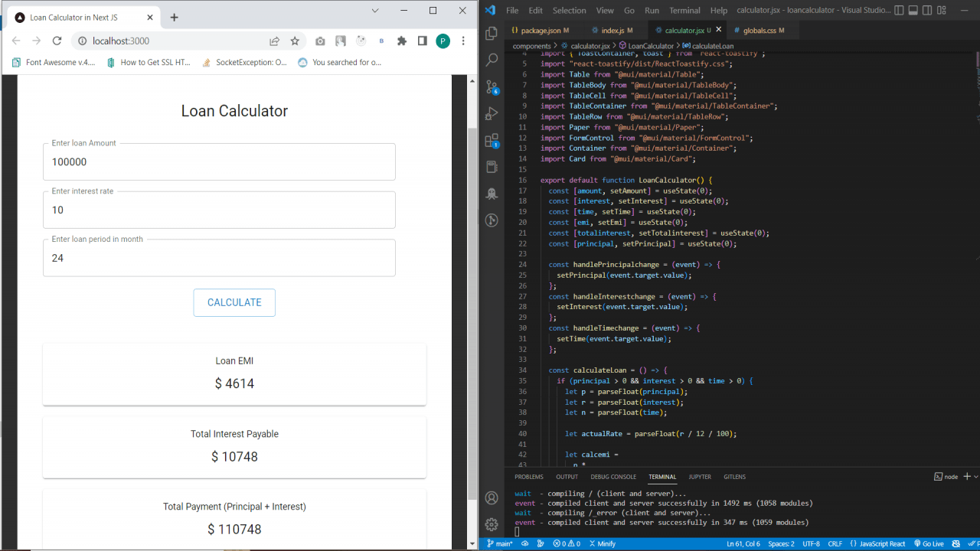Open SocketException bookmark

point(244,62)
